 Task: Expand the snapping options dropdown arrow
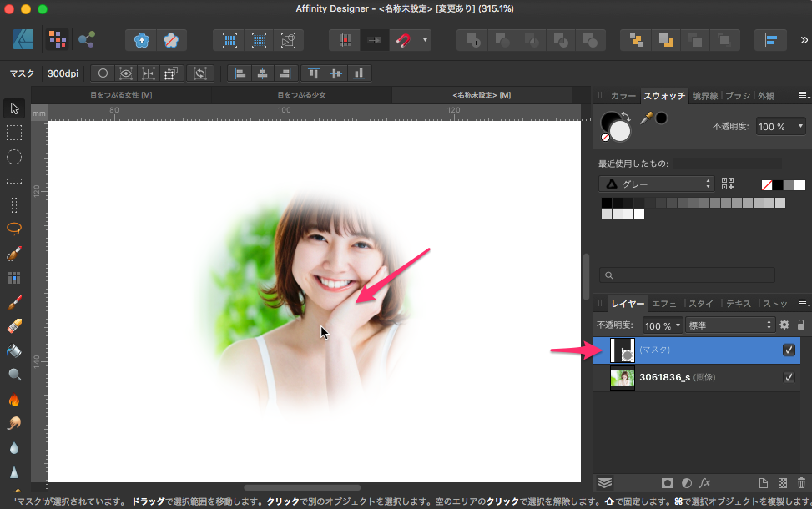[426, 39]
